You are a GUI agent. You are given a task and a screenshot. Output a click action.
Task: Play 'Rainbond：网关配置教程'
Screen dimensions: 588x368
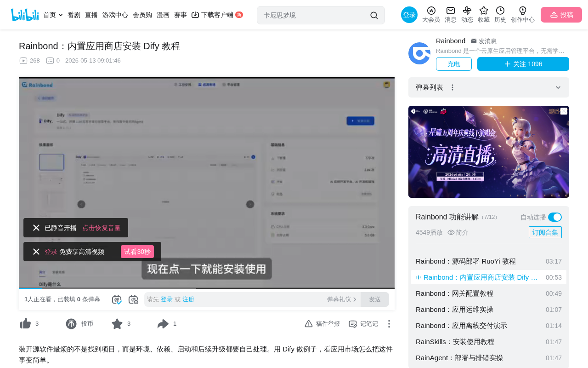[x=489, y=293]
